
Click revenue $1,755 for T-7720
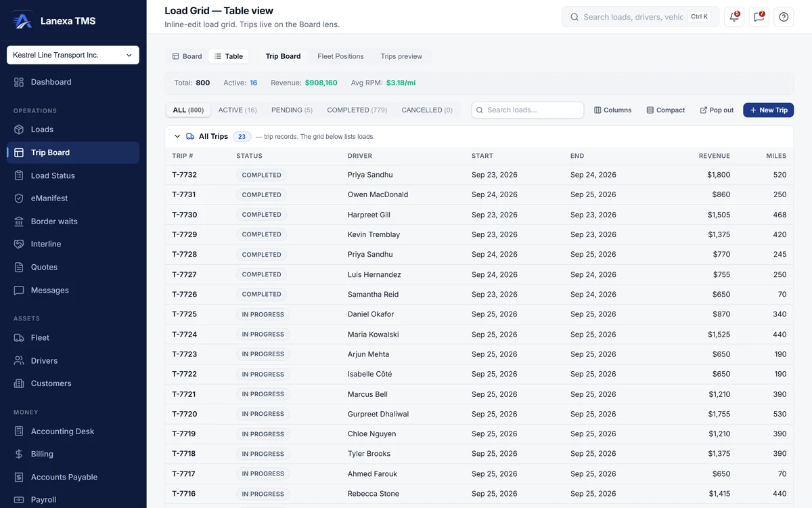[x=719, y=414]
